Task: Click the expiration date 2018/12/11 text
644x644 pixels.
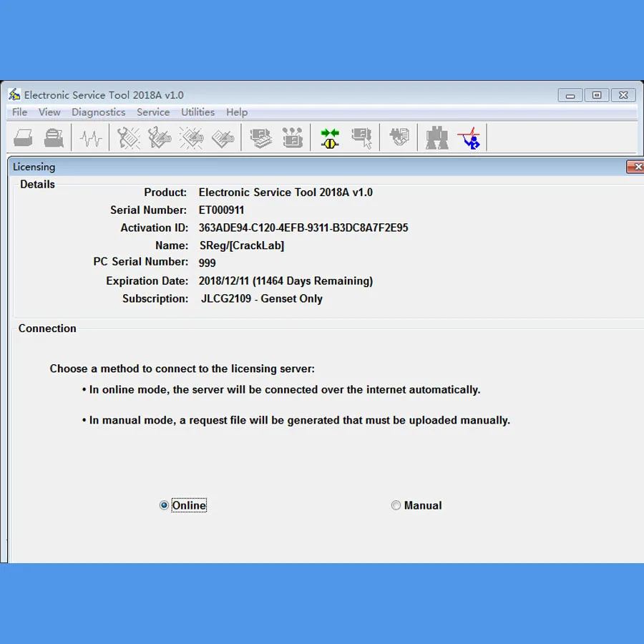Action: pos(224,281)
